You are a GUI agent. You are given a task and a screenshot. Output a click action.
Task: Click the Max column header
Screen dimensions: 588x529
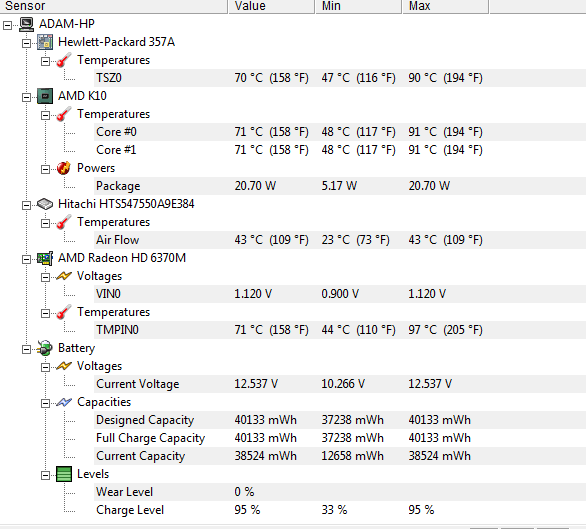pos(446,6)
